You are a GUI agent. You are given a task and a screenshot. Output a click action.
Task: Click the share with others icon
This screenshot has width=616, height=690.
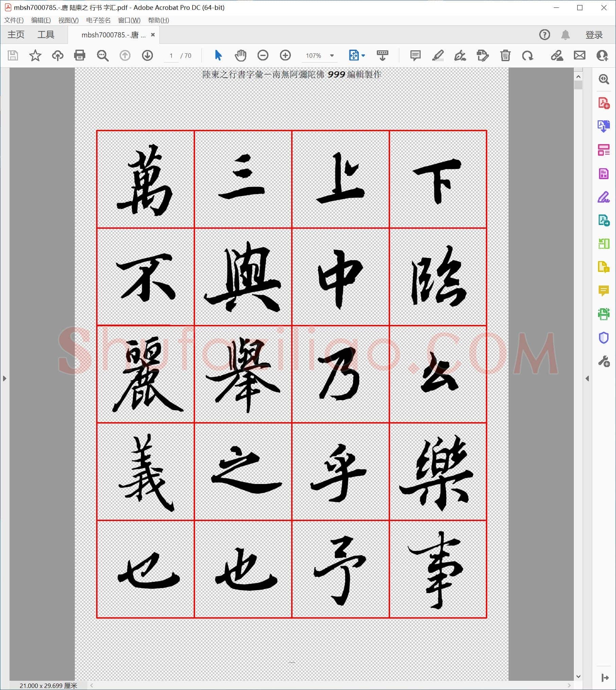click(x=602, y=55)
